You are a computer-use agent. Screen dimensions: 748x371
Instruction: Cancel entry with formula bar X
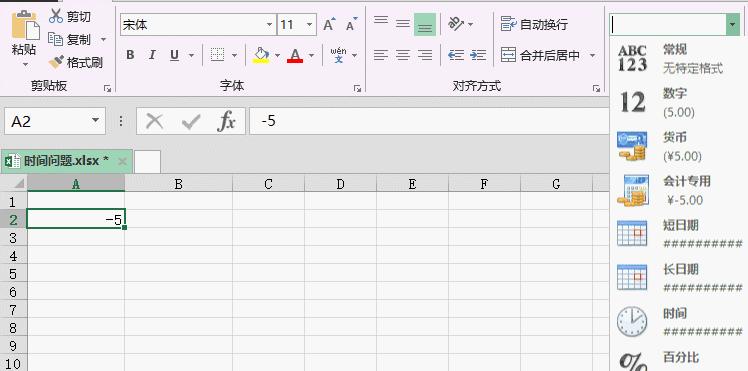point(154,122)
